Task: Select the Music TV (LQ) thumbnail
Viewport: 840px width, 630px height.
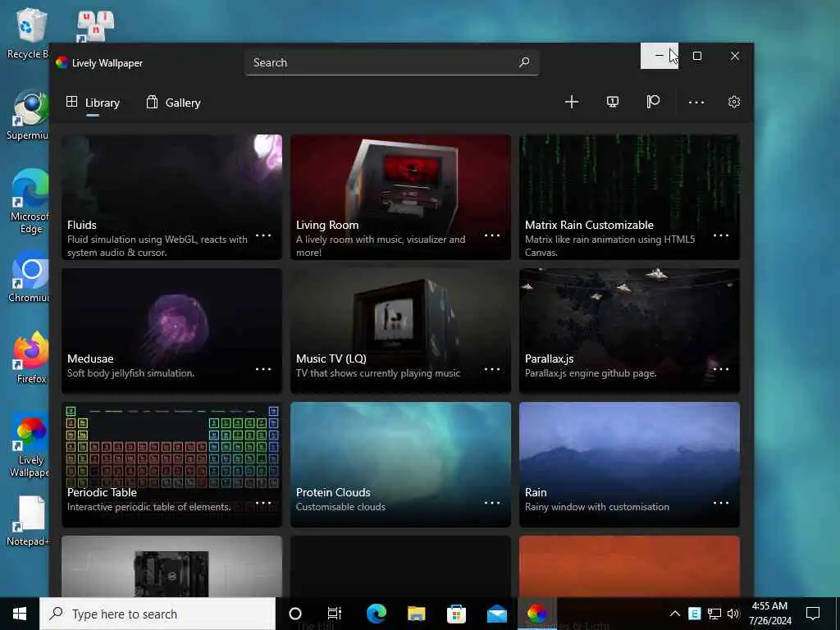Action: [400, 331]
